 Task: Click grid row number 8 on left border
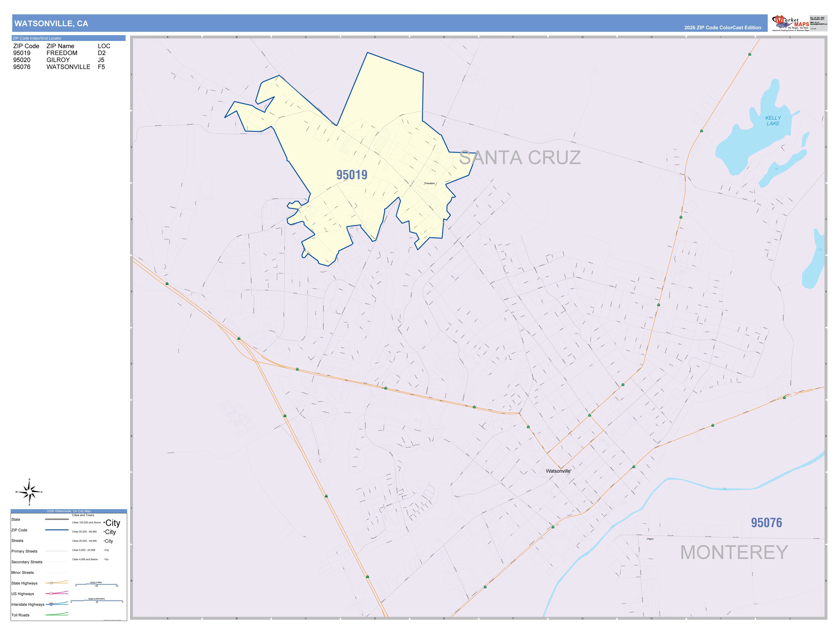click(x=132, y=581)
